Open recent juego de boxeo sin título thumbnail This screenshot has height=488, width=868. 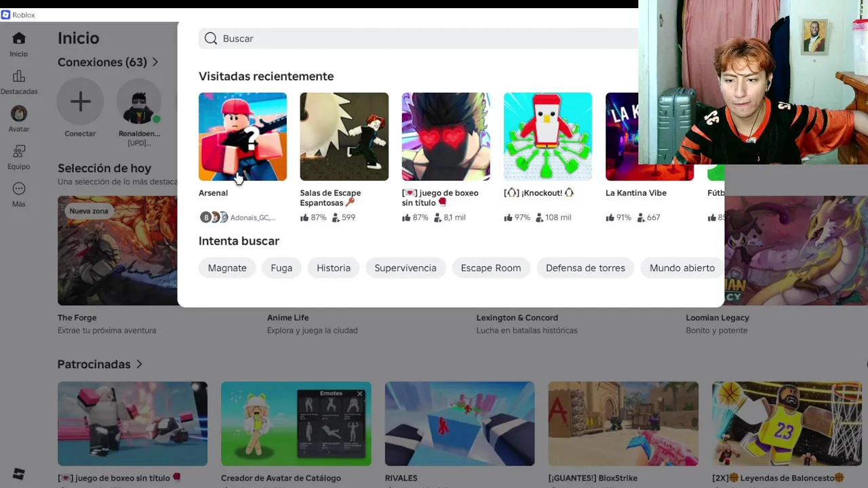click(x=446, y=137)
